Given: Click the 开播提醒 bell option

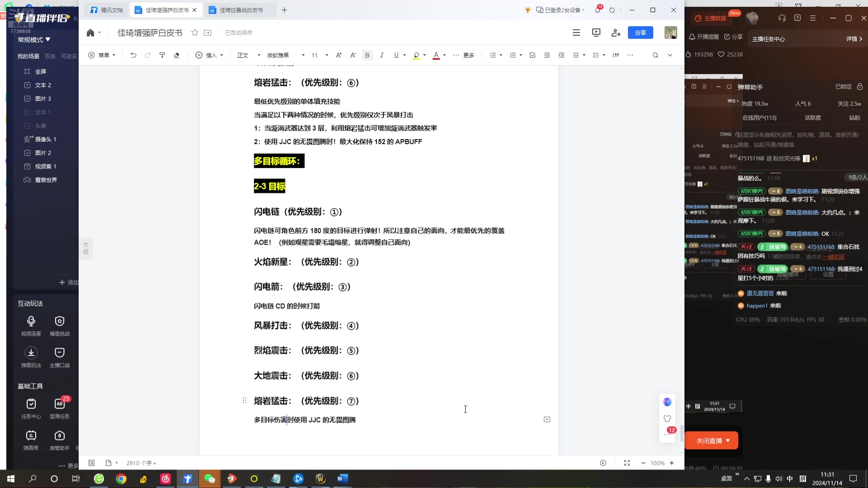Looking at the screenshot, I should click(704, 37).
